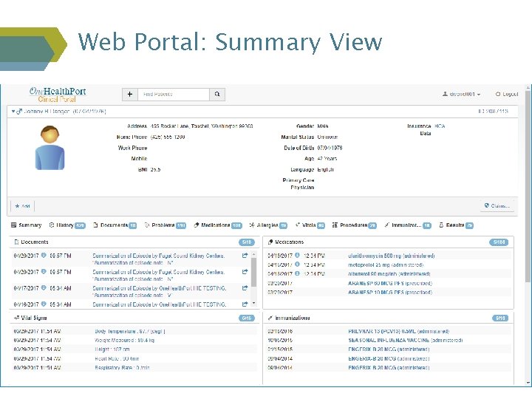The width and height of the screenshot is (532, 399).
Task: Open metoprolol 25 mg medication link
Action: [386, 265]
